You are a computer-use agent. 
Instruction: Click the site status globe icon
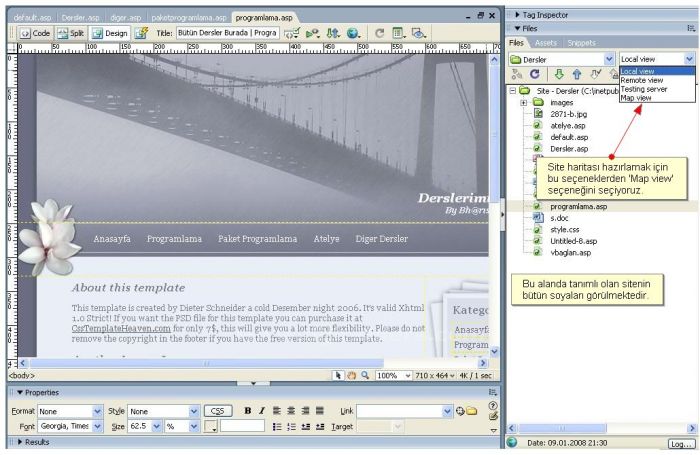[x=512, y=442]
